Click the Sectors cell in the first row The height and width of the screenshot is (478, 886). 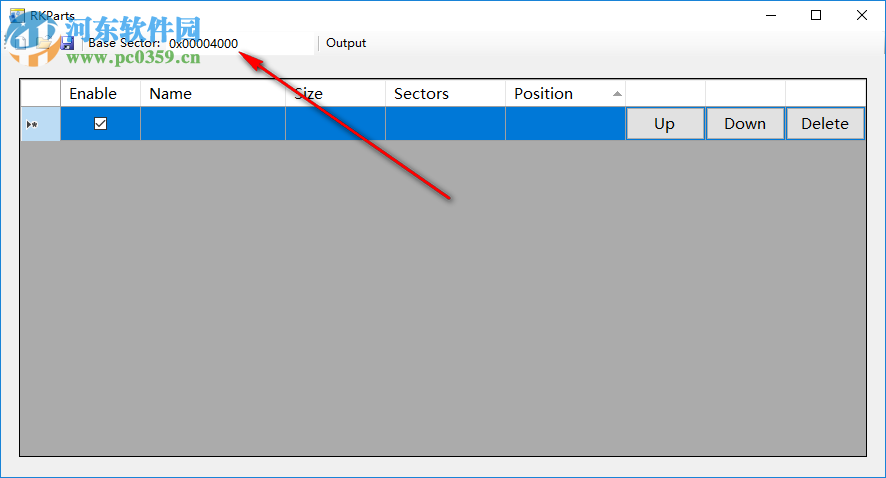[x=445, y=124]
